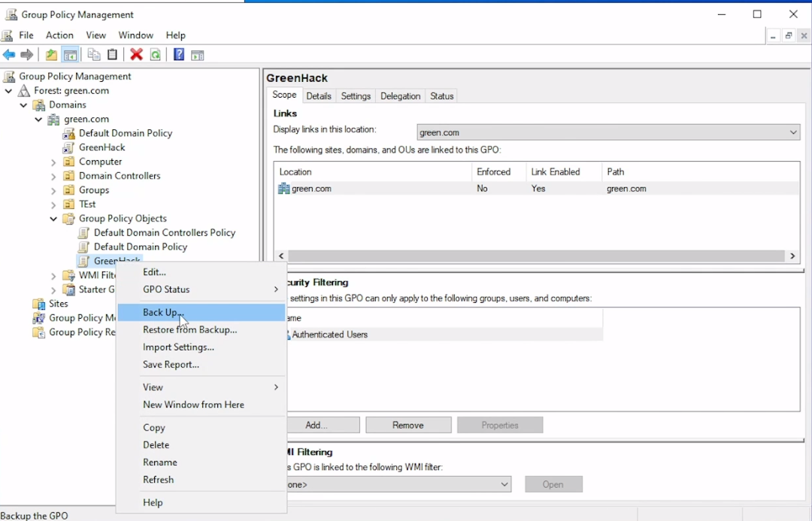Image resolution: width=812 pixels, height=521 pixels.
Task: Switch to the Details tab
Action: click(x=319, y=95)
